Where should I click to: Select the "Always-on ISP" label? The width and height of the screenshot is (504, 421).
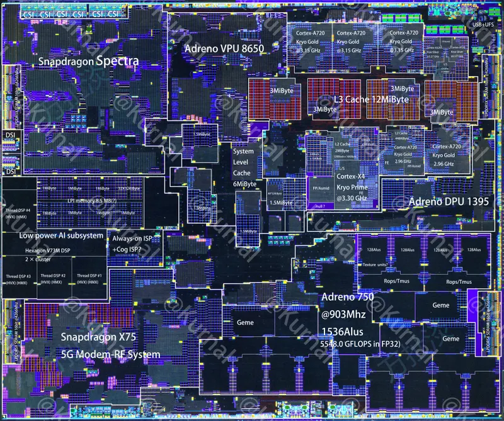coord(132,239)
